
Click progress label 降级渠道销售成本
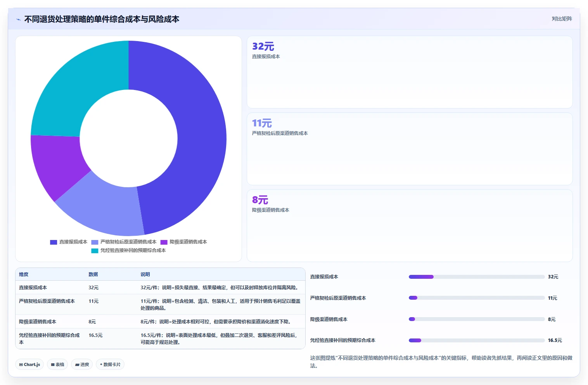click(329, 319)
